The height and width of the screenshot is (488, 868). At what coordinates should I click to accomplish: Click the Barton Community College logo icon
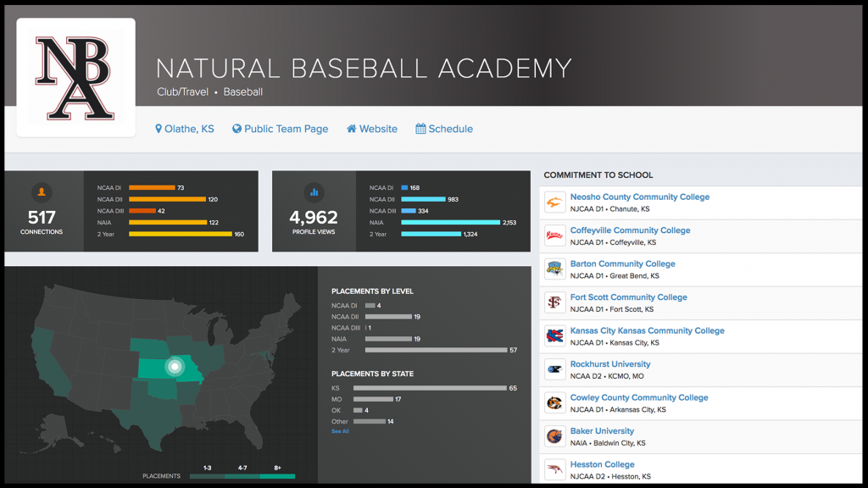point(554,269)
